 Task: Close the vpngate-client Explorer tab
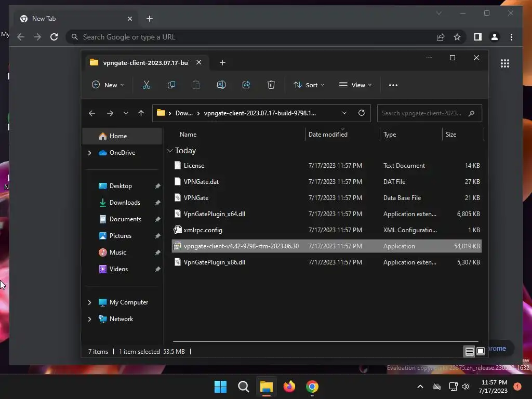[x=199, y=62]
